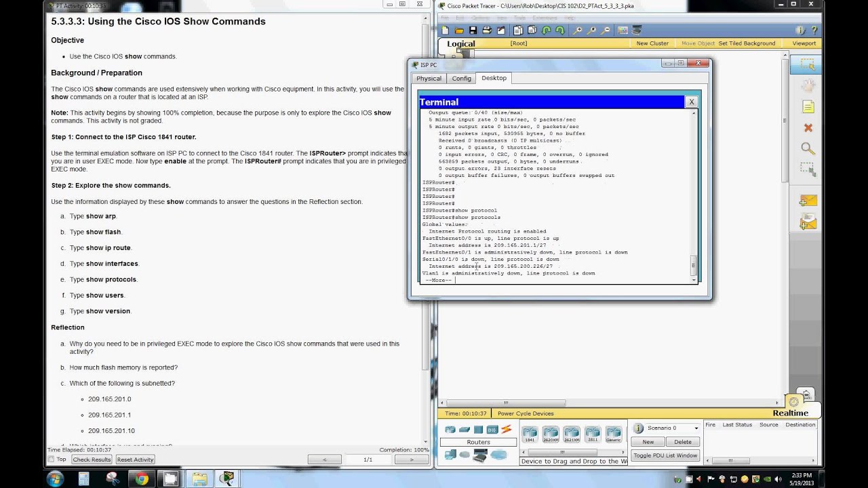Viewport: 868px width, 488px height.
Task: Choose the red X Delete tool
Action: (x=808, y=127)
